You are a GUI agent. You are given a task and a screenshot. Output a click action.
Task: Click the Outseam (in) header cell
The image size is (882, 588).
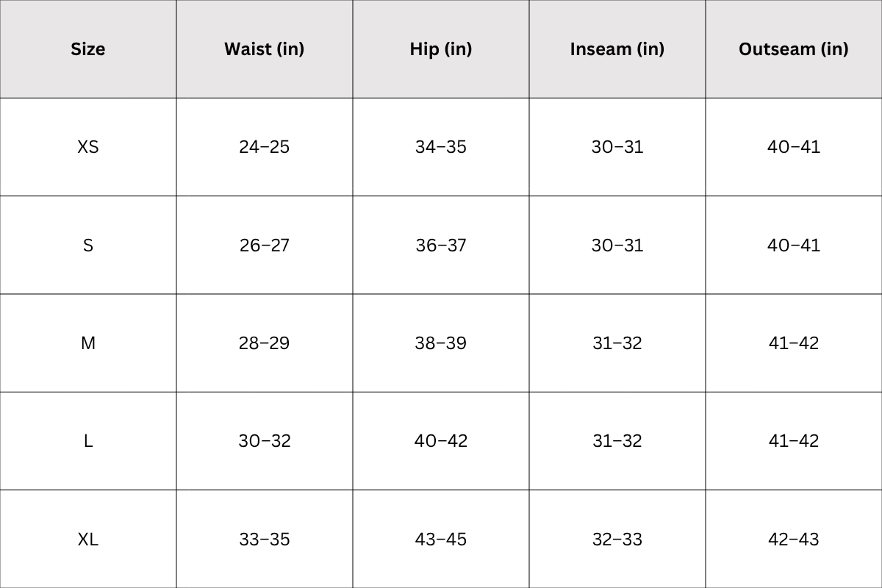click(794, 49)
